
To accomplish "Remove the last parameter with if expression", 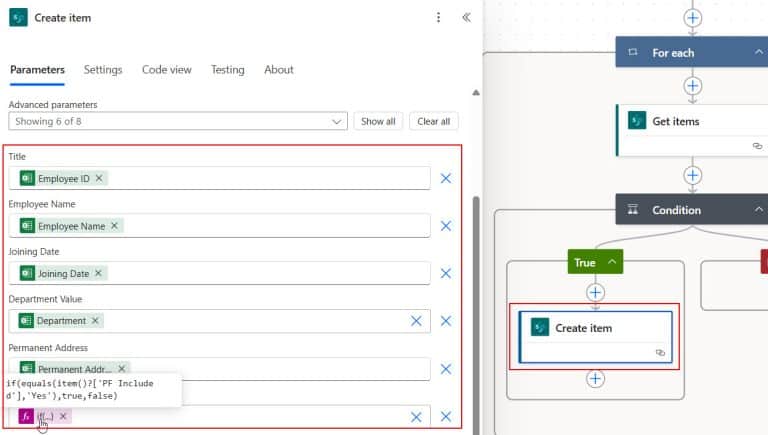I will click(446, 416).
